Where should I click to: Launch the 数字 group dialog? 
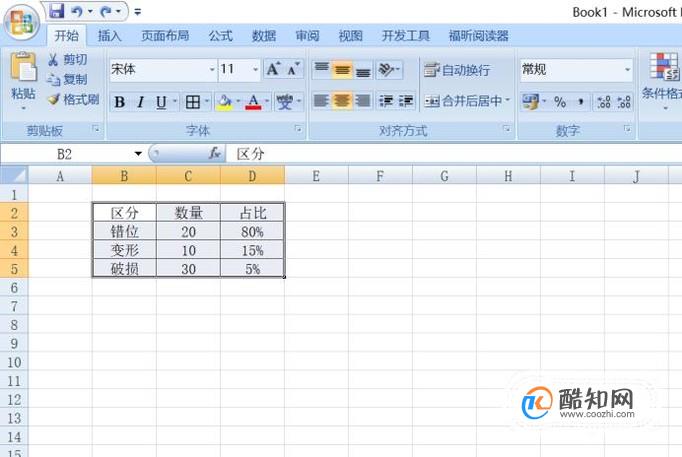click(x=628, y=129)
